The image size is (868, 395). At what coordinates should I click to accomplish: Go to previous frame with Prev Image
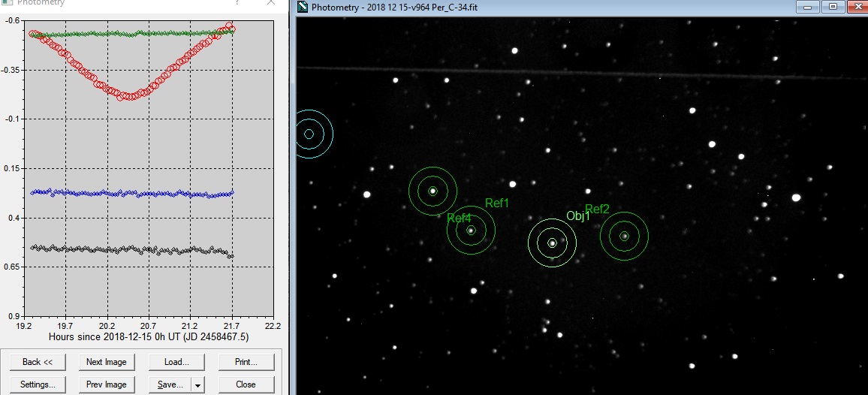click(x=107, y=384)
